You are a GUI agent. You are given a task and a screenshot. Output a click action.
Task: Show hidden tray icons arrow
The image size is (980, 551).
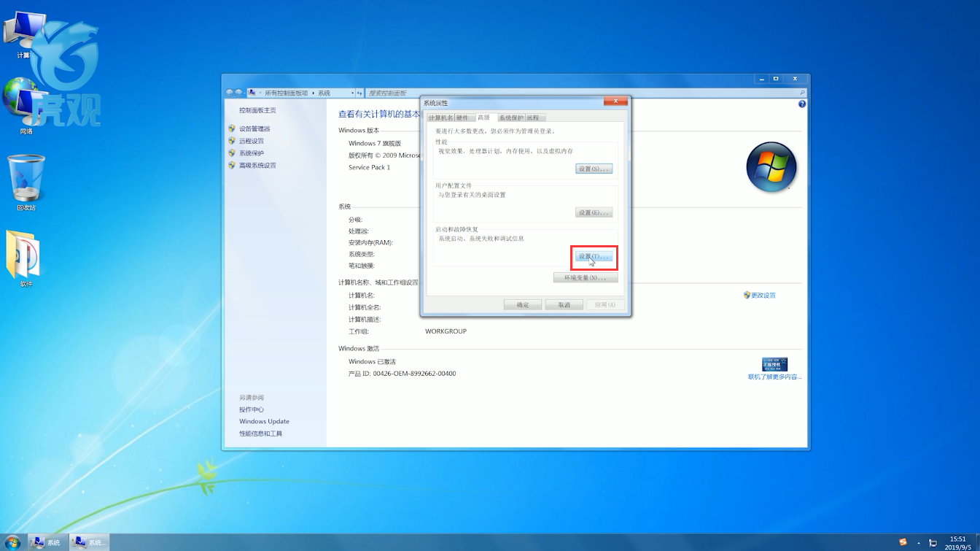point(919,543)
